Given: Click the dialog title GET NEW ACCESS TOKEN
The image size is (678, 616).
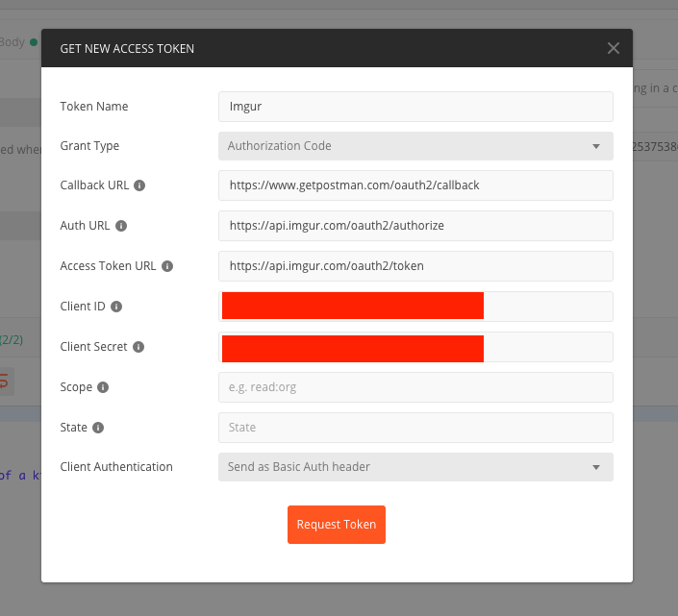Looking at the screenshot, I should tap(127, 49).
